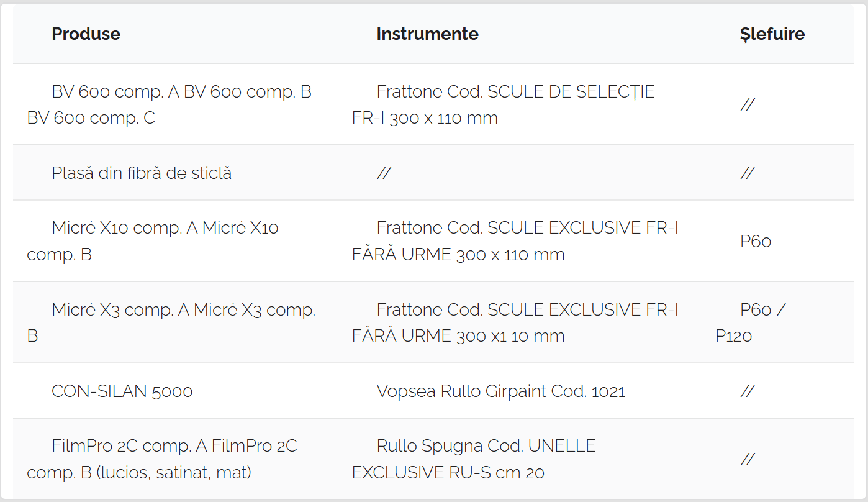This screenshot has height=502, width=868.
Task: Click the // instrument cell for Plasă row
Action: tap(384, 173)
